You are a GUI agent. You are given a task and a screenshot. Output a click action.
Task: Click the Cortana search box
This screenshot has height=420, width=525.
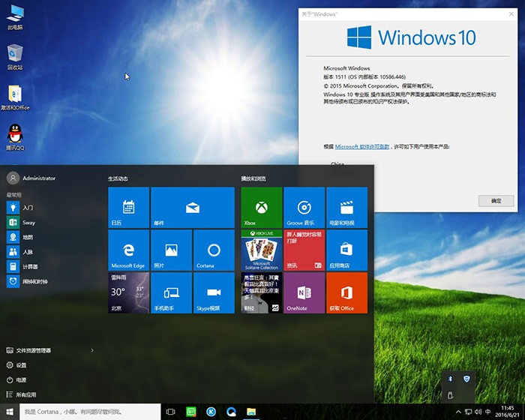(x=81, y=412)
